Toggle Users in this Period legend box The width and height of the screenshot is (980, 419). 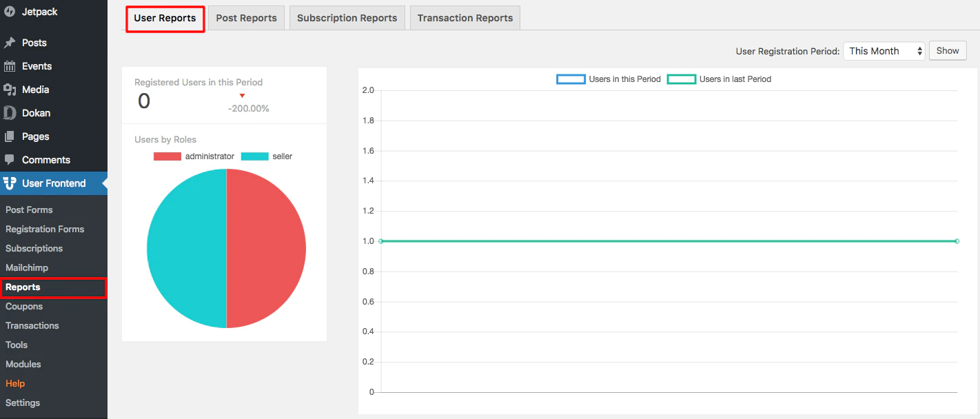[x=571, y=79]
